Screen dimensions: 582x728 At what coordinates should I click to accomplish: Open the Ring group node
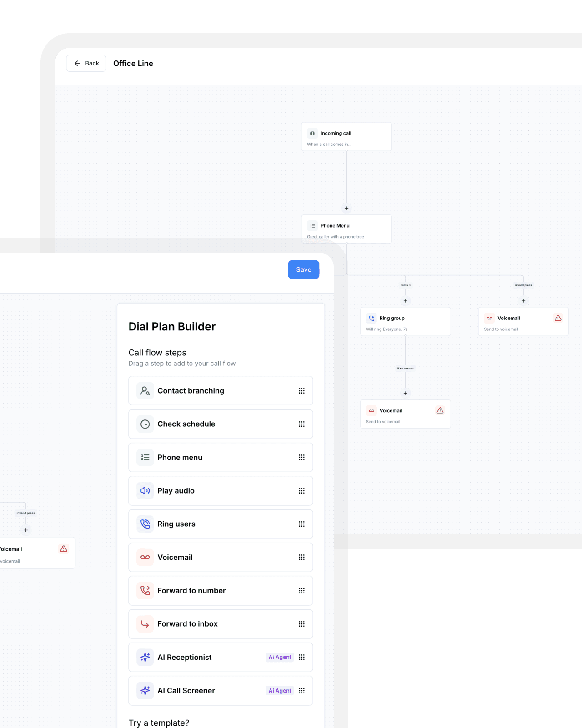pyautogui.click(x=405, y=322)
